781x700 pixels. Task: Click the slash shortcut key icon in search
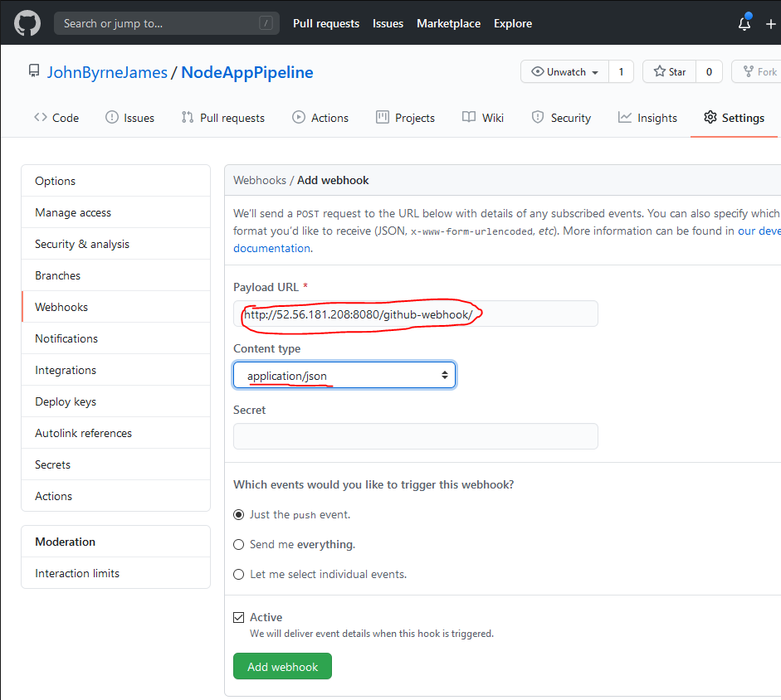266,23
